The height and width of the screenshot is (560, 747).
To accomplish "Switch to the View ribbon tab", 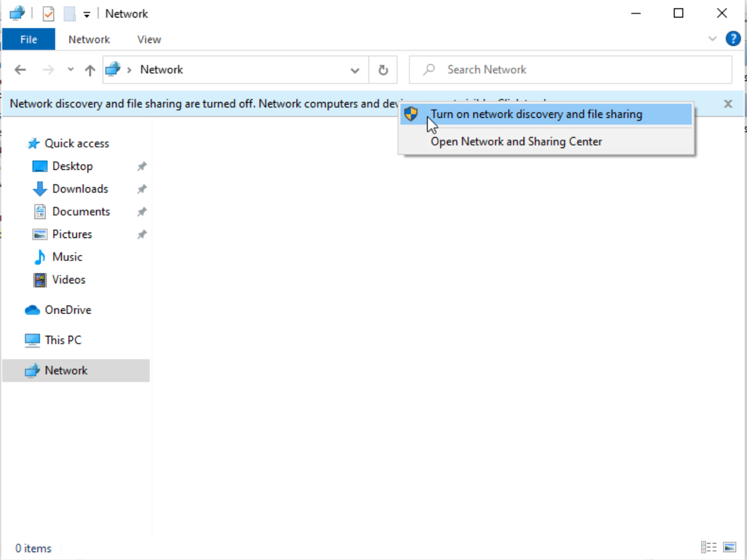I will coord(149,39).
